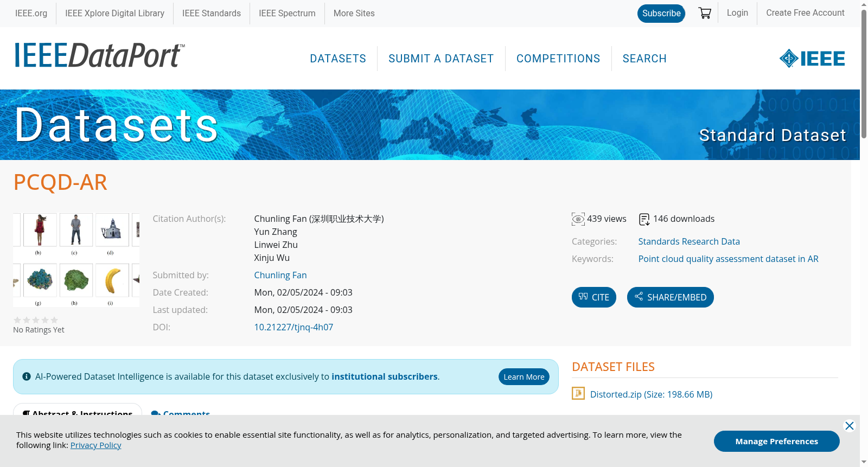Rate dataset with the fifth star
Viewport: 868px width, 467px height.
[x=54, y=320]
